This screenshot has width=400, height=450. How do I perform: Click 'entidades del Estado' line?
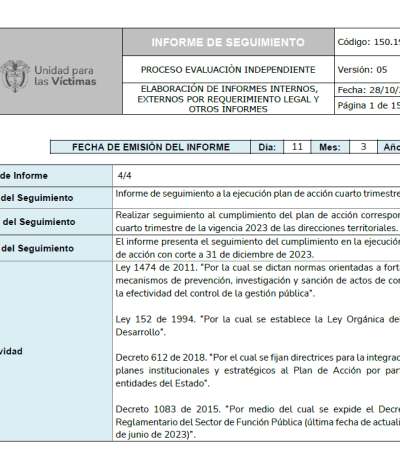click(163, 383)
